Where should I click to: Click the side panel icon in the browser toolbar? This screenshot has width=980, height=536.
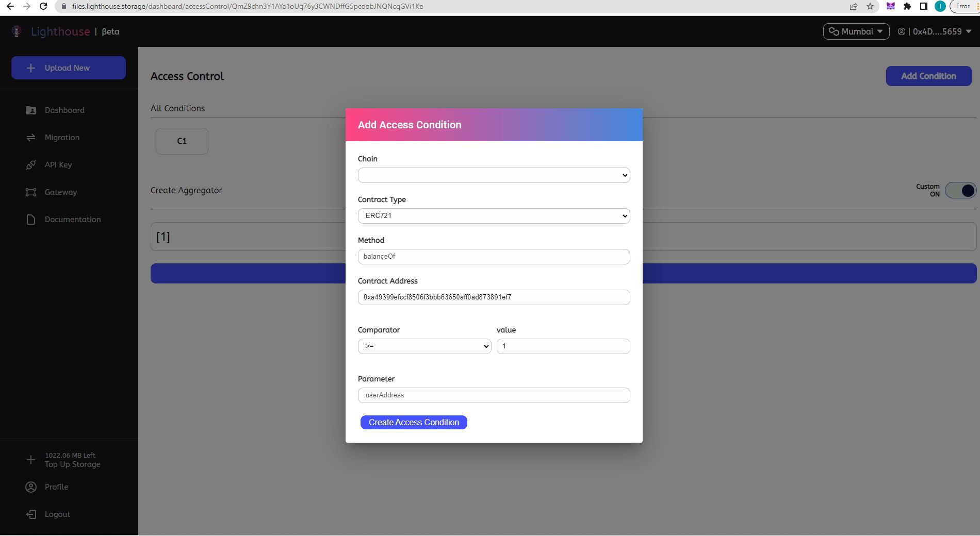pos(924,6)
